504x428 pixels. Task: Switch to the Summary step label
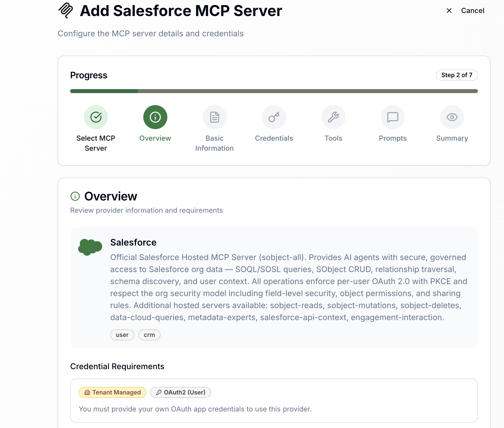452,138
